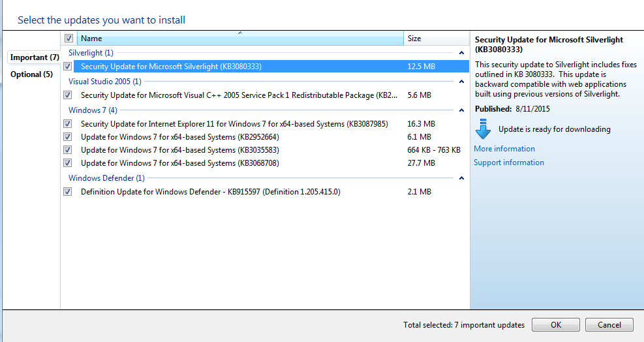Open the More information link

[504, 149]
